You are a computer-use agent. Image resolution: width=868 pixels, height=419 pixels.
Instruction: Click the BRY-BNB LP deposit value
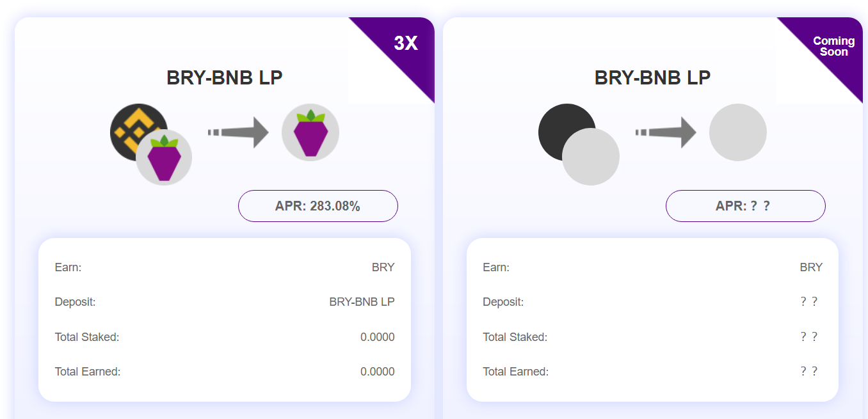click(362, 302)
